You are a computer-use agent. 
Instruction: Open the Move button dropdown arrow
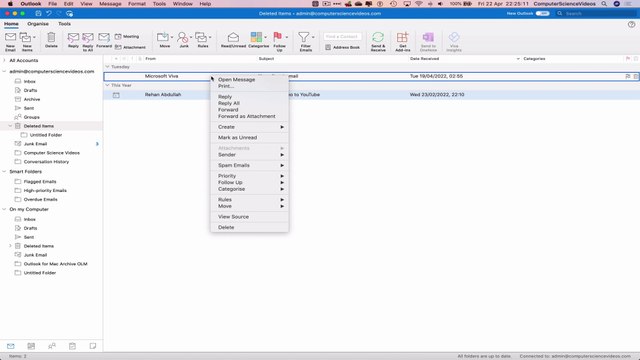tap(172, 37)
